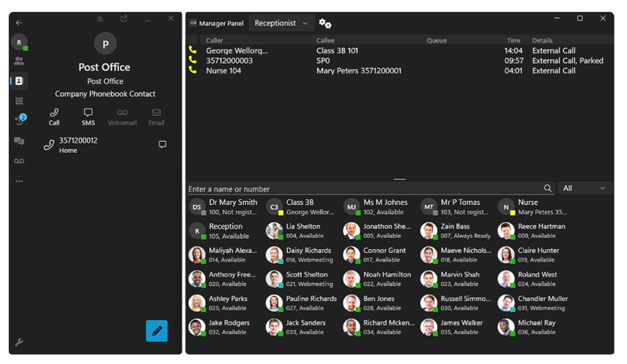627x364 pixels.
Task: Click the 'Company Phonebook Contact' label
Action: [x=105, y=94]
